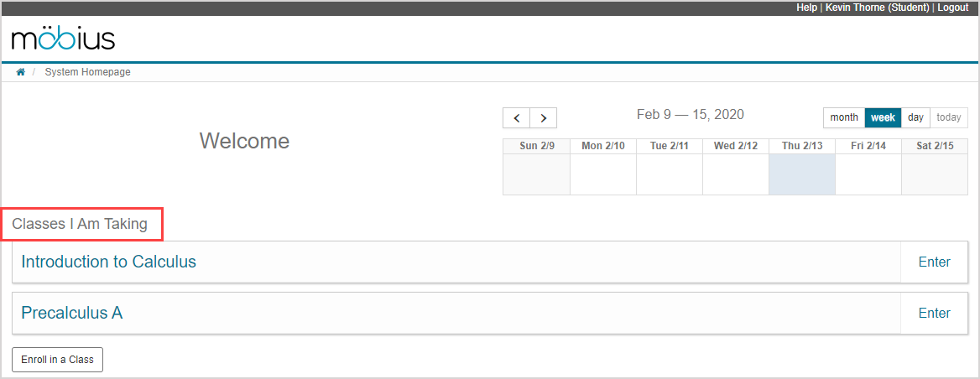The width and height of the screenshot is (980, 379).
Task: Open Kevin Thorne (Student) profile link
Action: click(877, 8)
